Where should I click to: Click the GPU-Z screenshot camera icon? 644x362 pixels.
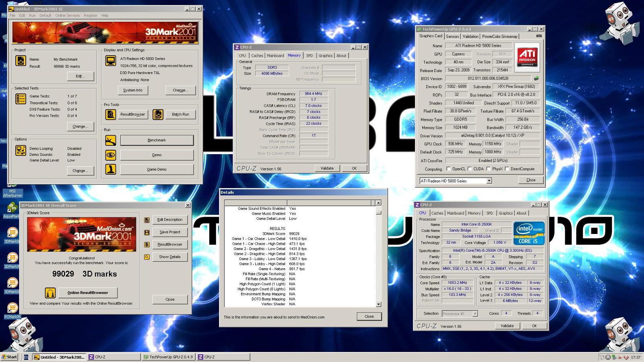pyautogui.click(x=539, y=36)
